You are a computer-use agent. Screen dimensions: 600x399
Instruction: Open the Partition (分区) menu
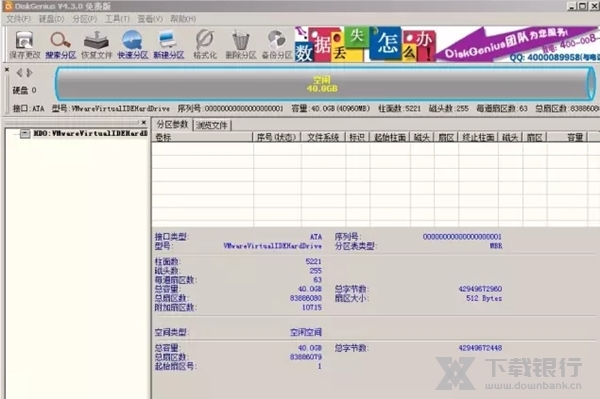click(85, 19)
